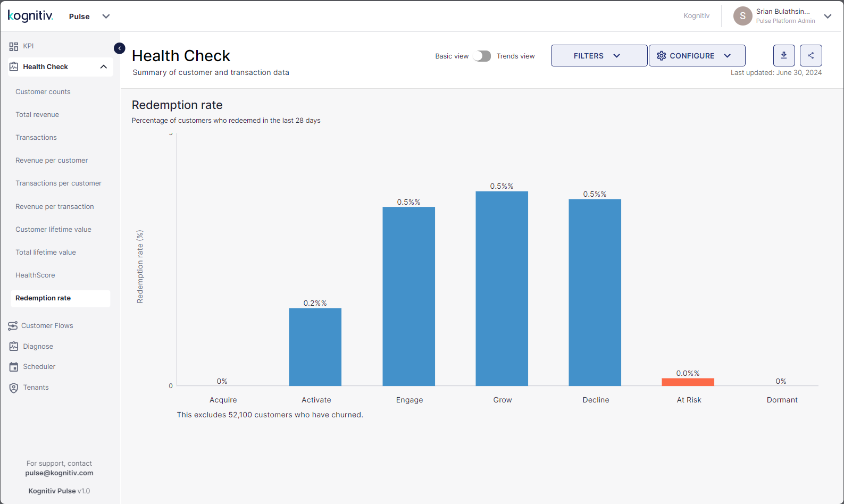Open Tenants section
The width and height of the screenshot is (844, 504).
click(36, 388)
